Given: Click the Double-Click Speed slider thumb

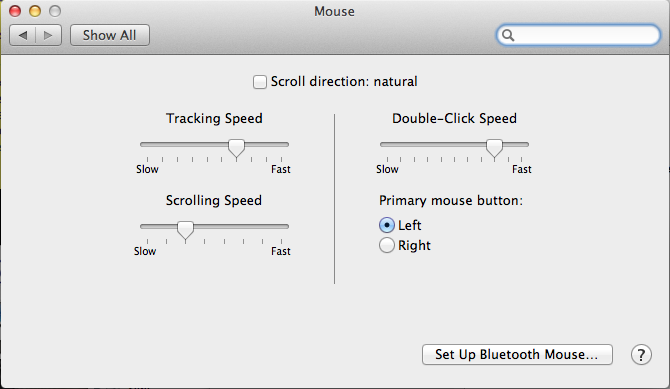Looking at the screenshot, I should pos(494,148).
